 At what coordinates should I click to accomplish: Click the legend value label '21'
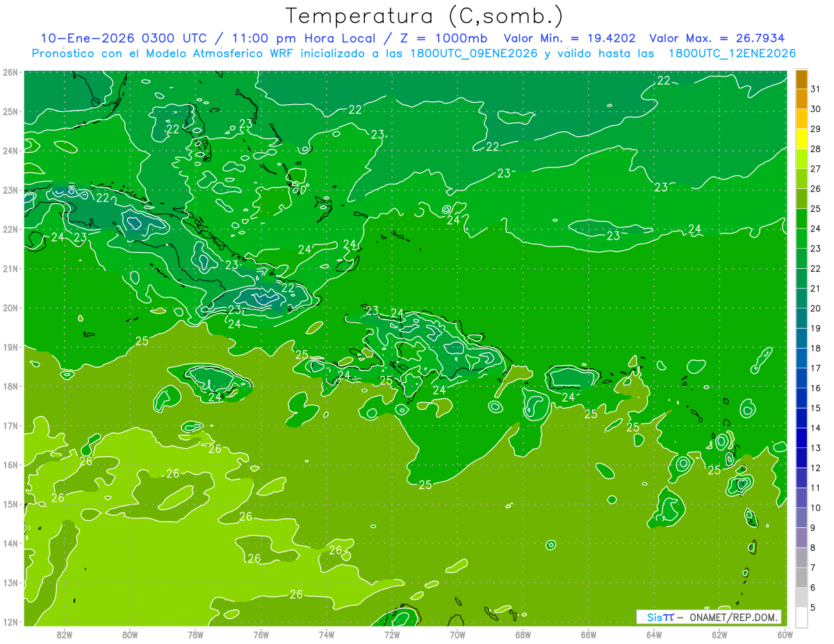point(816,288)
